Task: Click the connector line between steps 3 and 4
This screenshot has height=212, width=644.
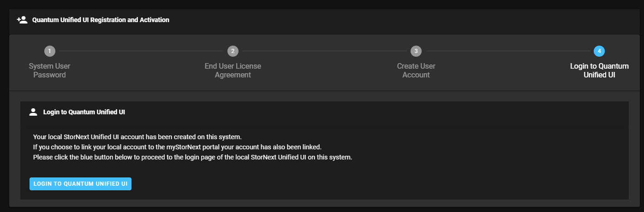Action: coord(507,51)
